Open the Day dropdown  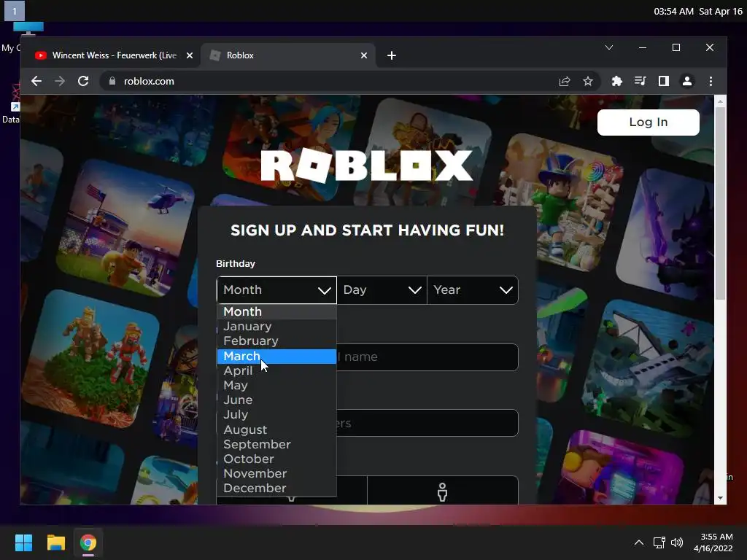coord(382,290)
